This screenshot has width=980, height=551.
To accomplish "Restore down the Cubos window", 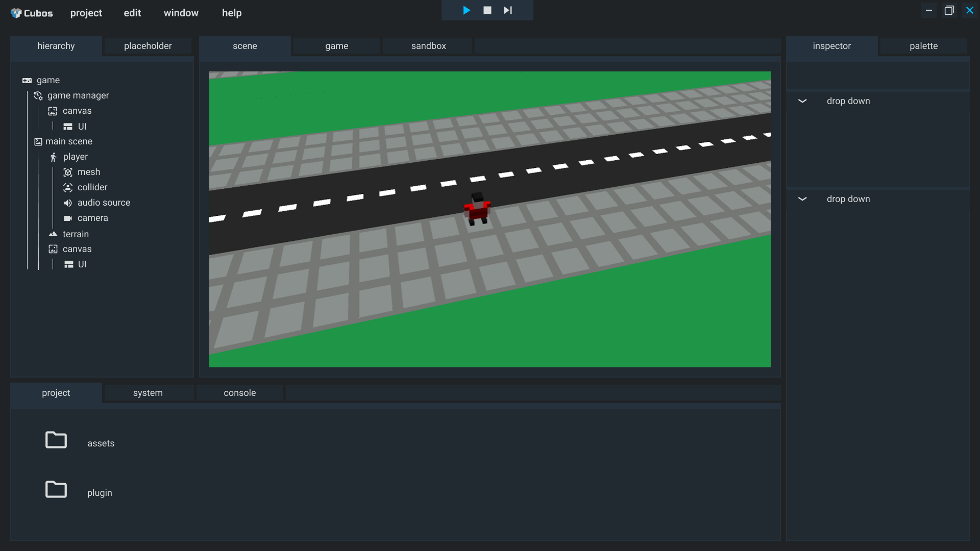I will [949, 10].
